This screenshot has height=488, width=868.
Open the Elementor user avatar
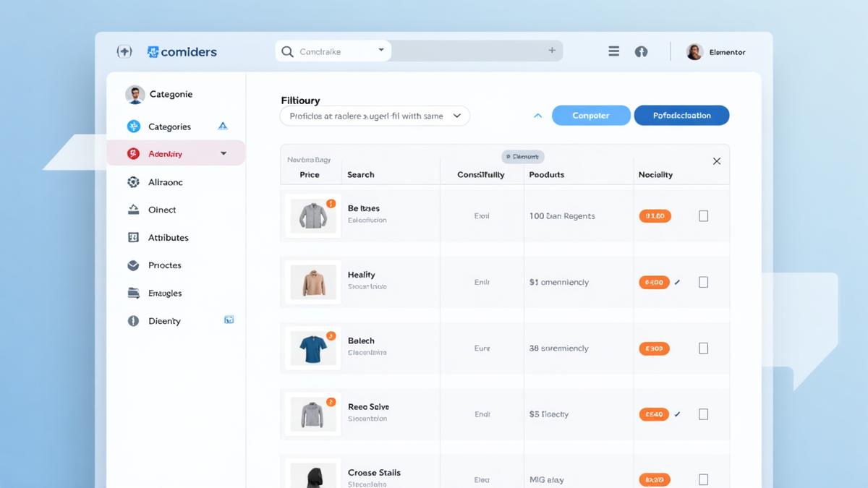point(694,51)
